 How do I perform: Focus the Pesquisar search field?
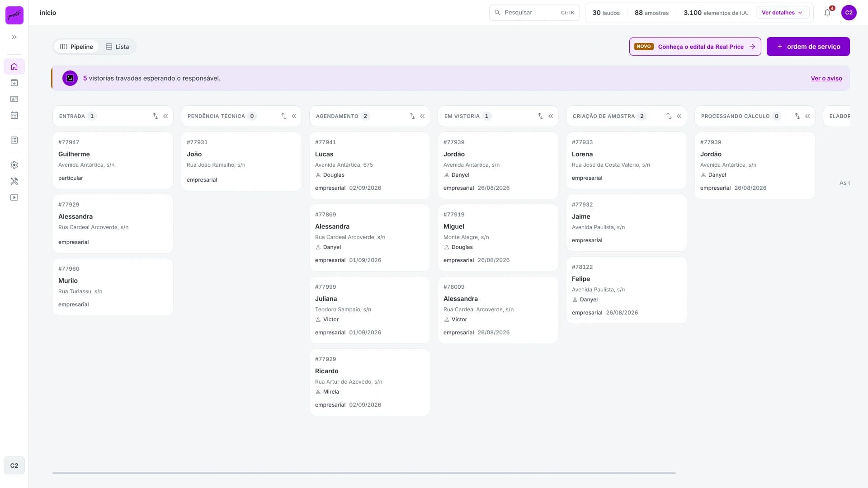534,13
